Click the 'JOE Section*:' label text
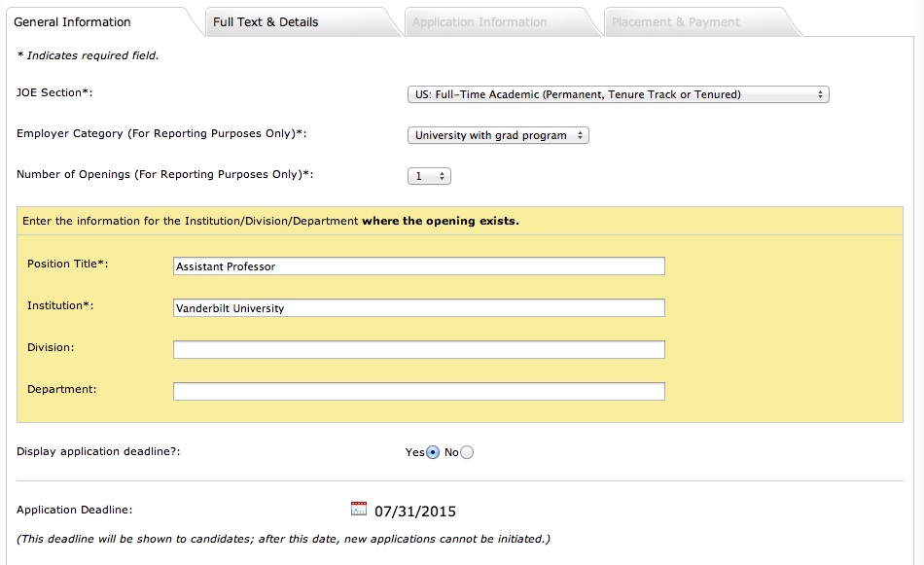The image size is (924, 565). 61,92
